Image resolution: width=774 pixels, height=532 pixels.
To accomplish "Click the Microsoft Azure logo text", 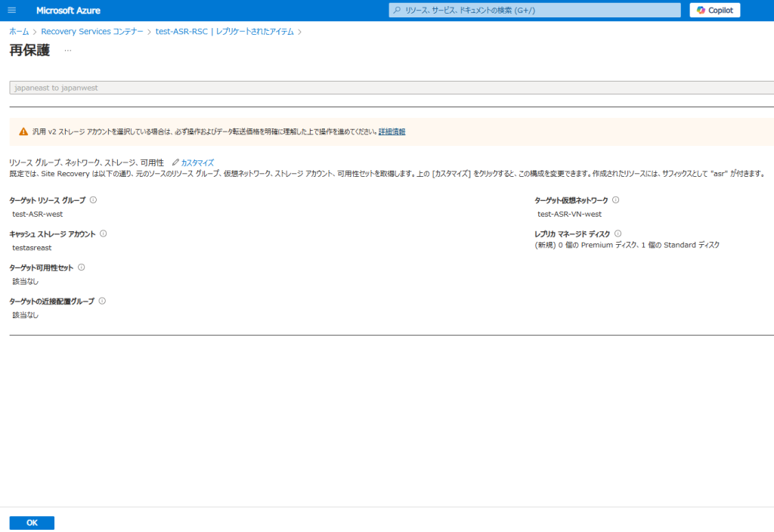I will pyautogui.click(x=68, y=11).
